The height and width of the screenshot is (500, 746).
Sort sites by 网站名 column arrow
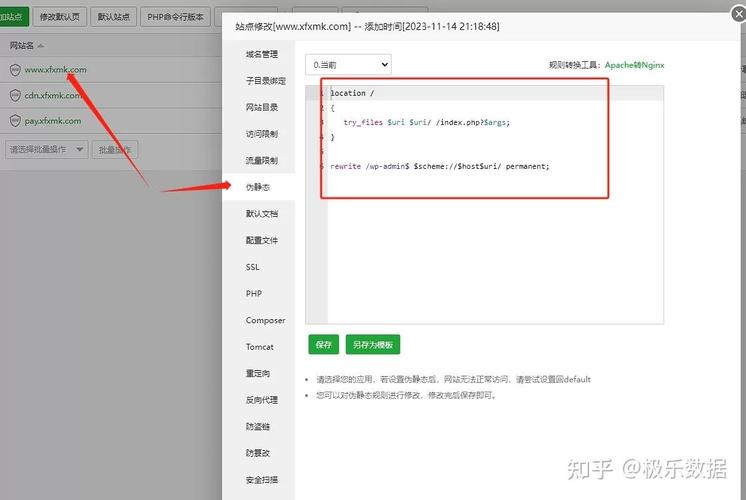tap(40, 46)
